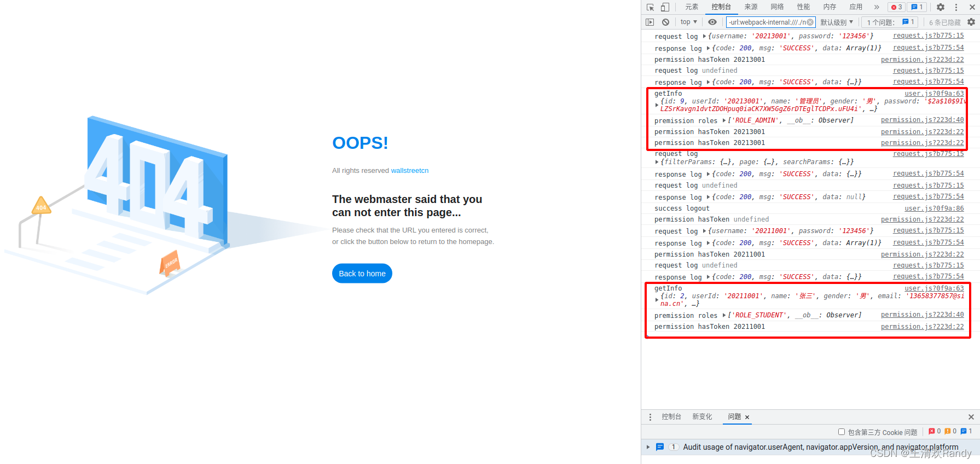The image size is (980, 464).
Task: Open the 性能 (Performance) tab
Action: pyautogui.click(x=803, y=7)
